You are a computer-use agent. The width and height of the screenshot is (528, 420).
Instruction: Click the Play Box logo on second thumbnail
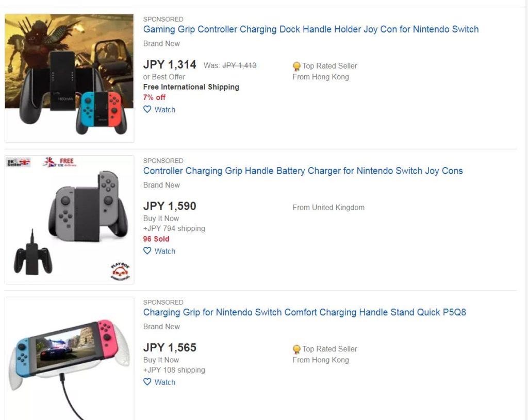tap(120, 271)
